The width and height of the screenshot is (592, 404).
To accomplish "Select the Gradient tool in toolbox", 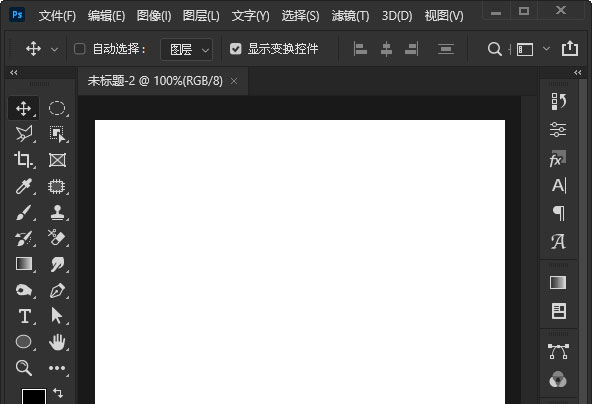I will pos(24,264).
